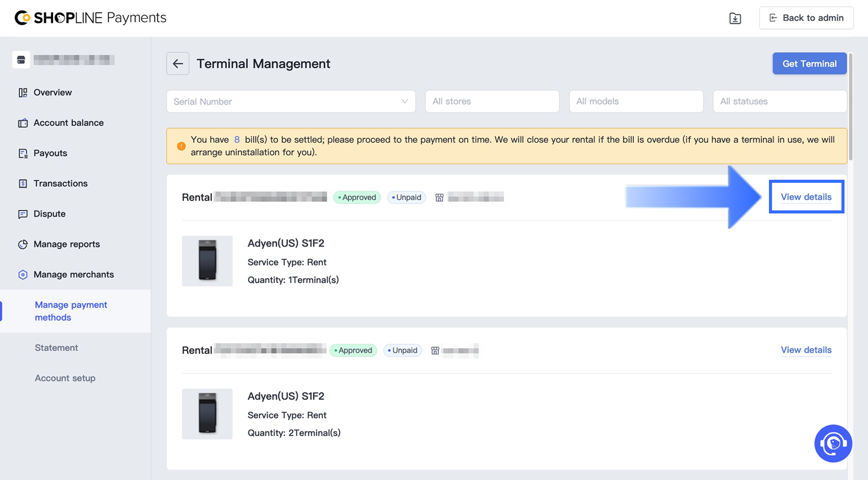Click the Account balance wallet icon
This screenshot has height=480, width=868.
coord(23,123)
